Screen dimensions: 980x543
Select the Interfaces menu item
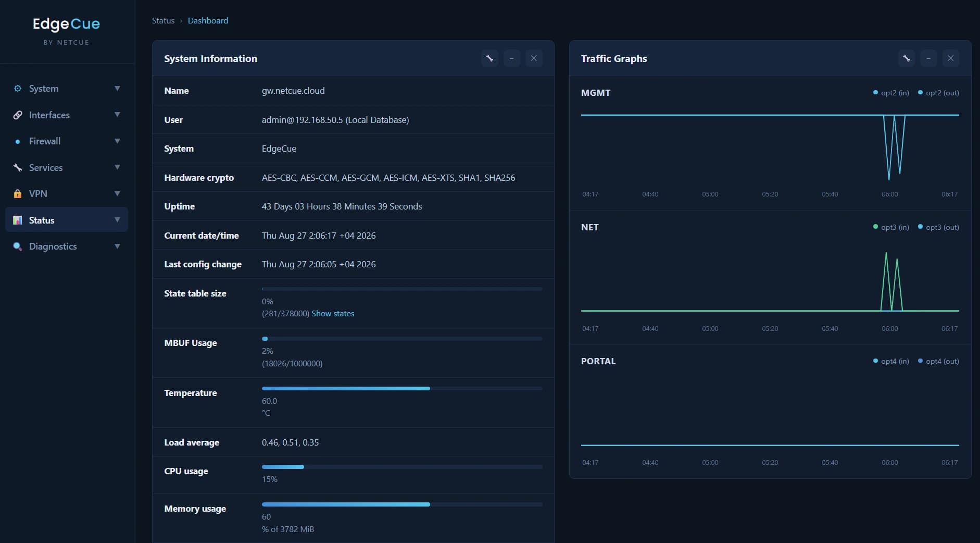coord(67,115)
